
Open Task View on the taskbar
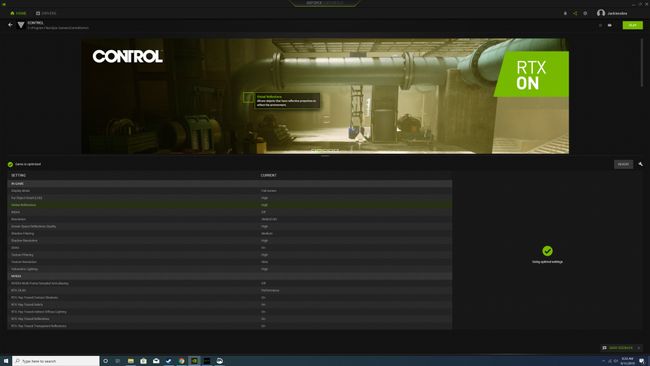pyautogui.click(x=118, y=361)
